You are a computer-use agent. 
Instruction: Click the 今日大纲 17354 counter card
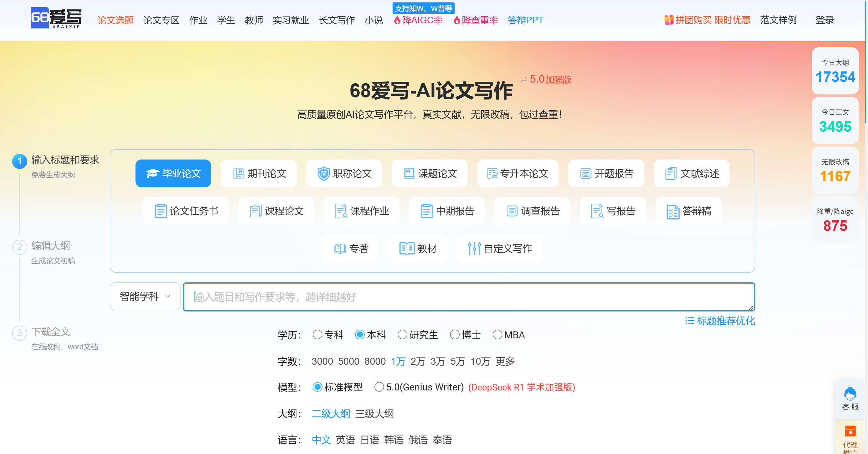(835, 71)
